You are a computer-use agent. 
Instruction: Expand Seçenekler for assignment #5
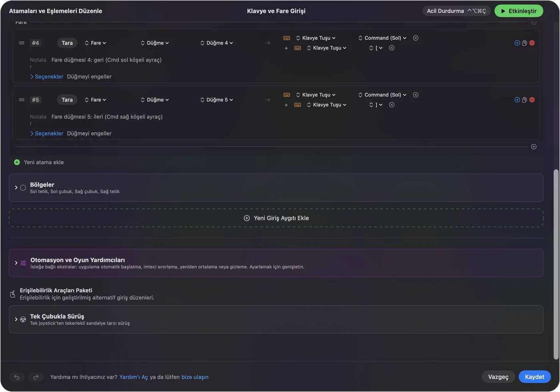pyautogui.click(x=47, y=133)
